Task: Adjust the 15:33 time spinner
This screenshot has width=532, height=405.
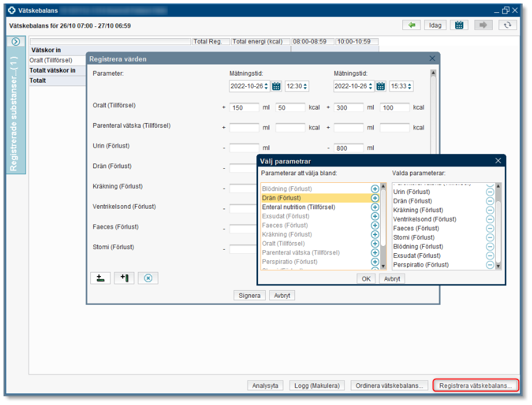Action: (x=410, y=86)
